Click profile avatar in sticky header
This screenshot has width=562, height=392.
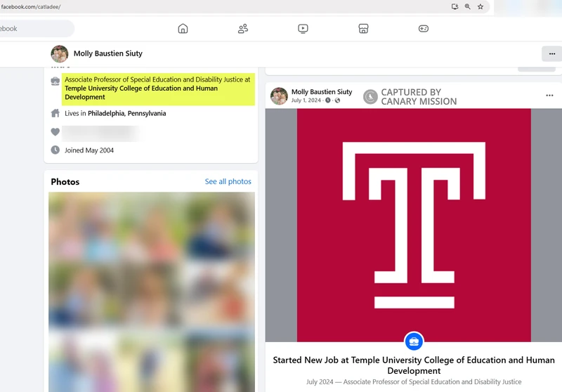60,54
